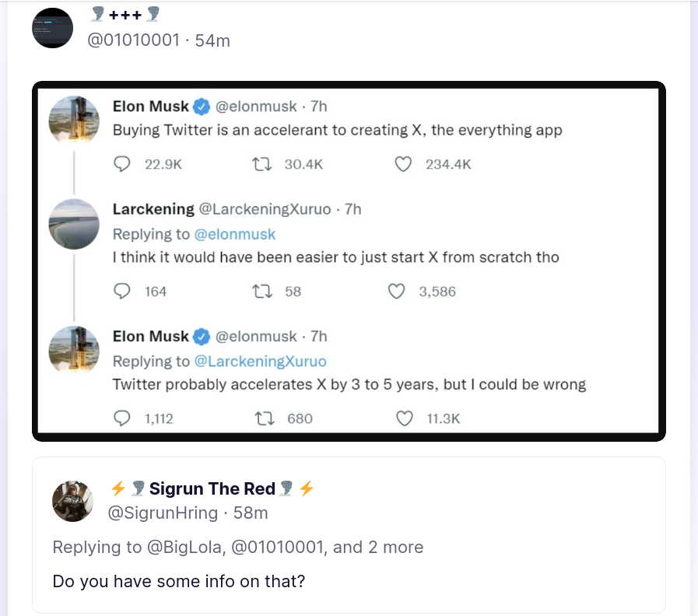698x616 pixels.
Task: Click verified badge beside first Elon Musk name
Action: click(202, 107)
